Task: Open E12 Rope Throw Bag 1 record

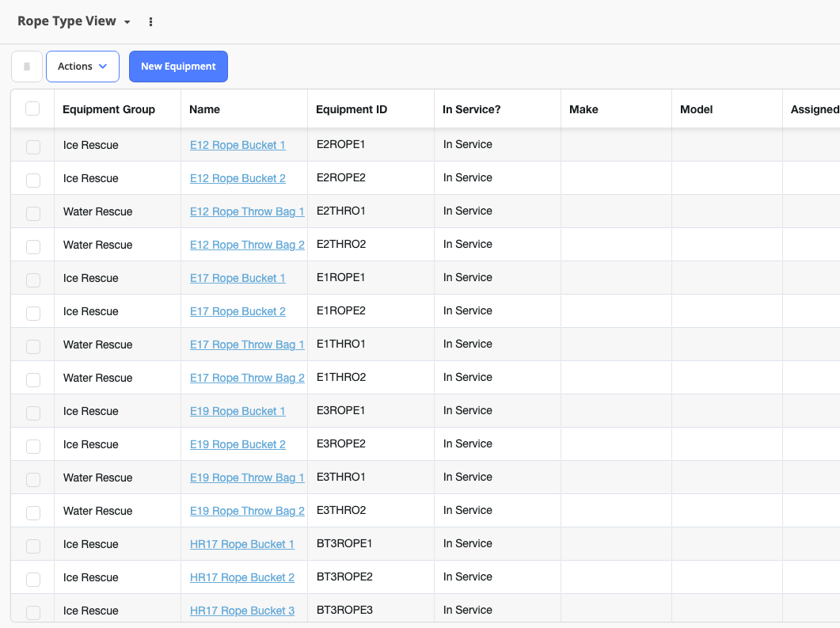Action: click(x=248, y=211)
